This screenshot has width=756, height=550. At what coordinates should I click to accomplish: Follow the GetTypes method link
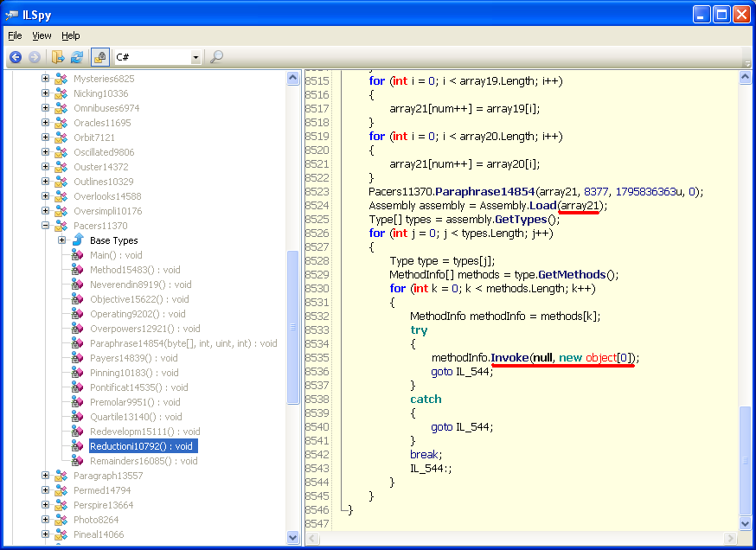pos(521,220)
